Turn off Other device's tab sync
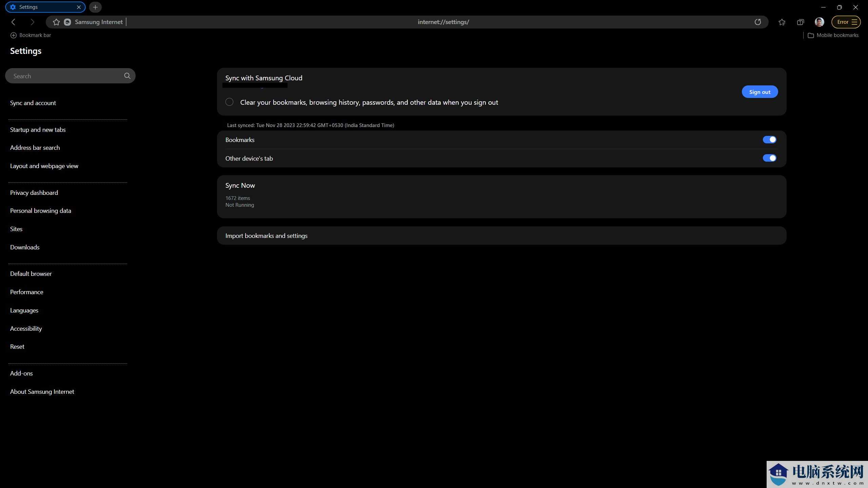 (x=769, y=158)
